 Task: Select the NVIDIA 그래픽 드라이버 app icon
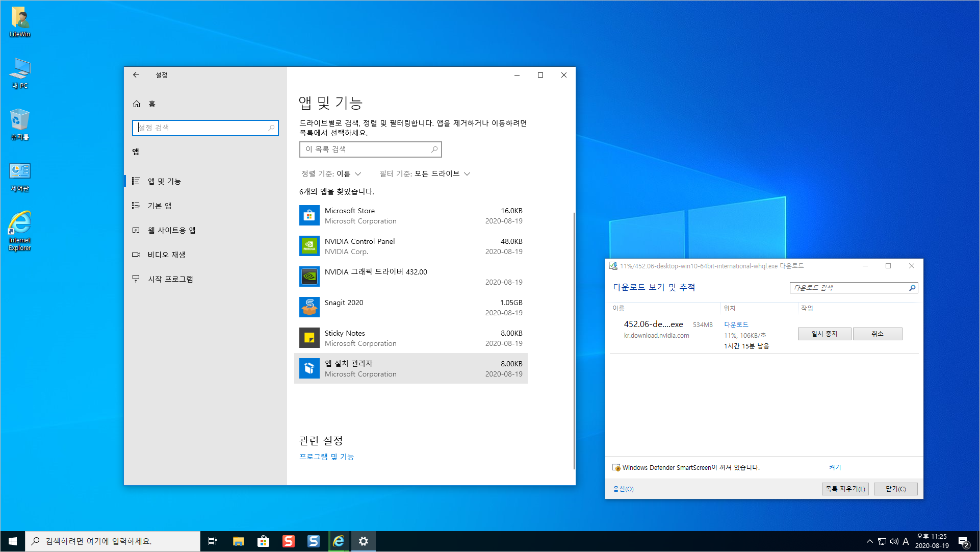(310, 277)
